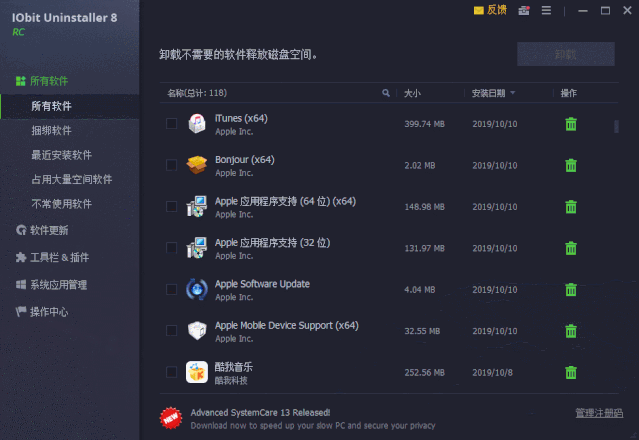Click the Apple Software Update globe icon
The width and height of the screenshot is (639, 440).
[197, 290]
